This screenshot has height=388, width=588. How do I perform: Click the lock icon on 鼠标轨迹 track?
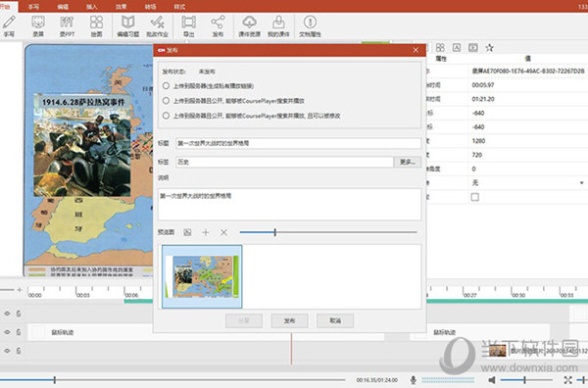pyautogui.click(x=19, y=332)
